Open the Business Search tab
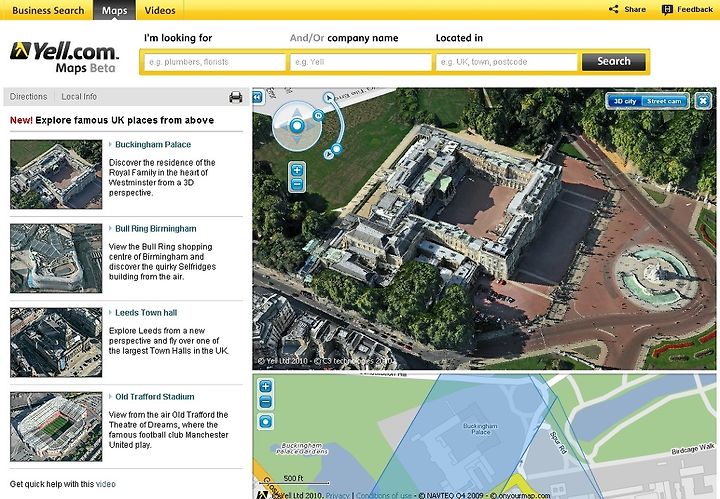 (48, 10)
